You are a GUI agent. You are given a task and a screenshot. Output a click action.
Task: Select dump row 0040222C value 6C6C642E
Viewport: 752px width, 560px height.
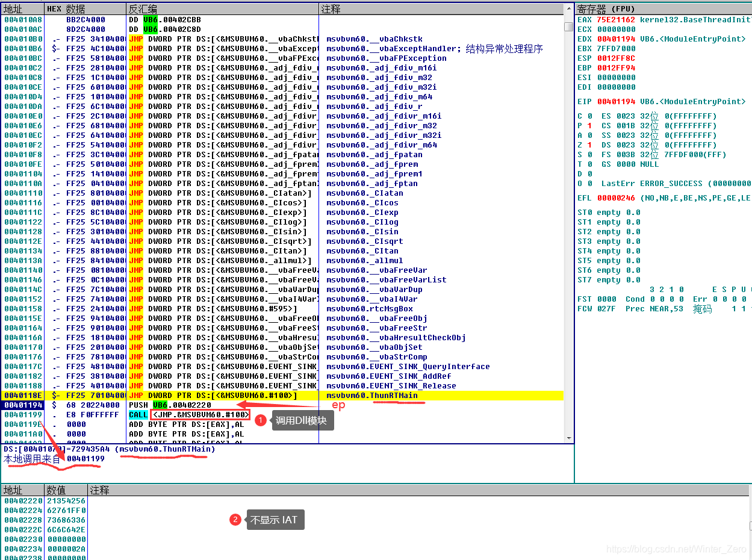pyautogui.click(x=66, y=530)
